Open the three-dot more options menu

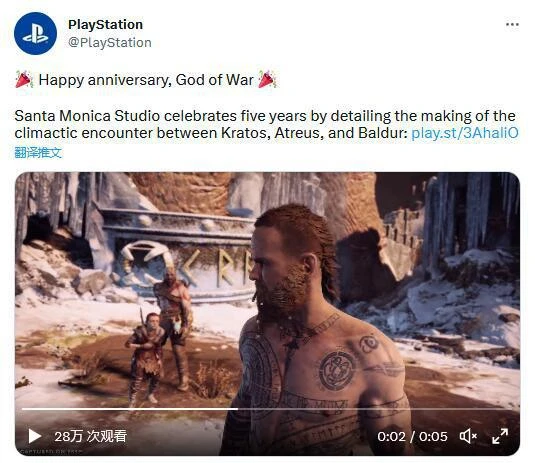tap(512, 24)
